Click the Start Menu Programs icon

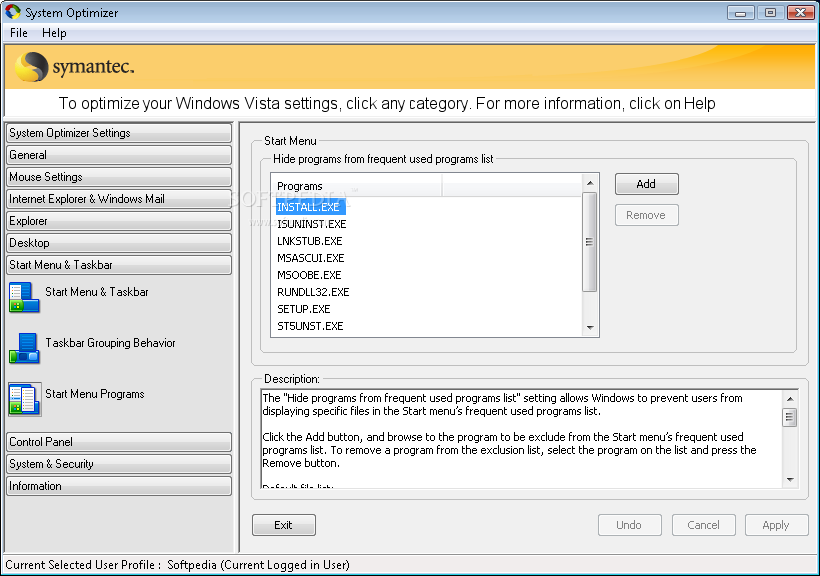[24, 399]
